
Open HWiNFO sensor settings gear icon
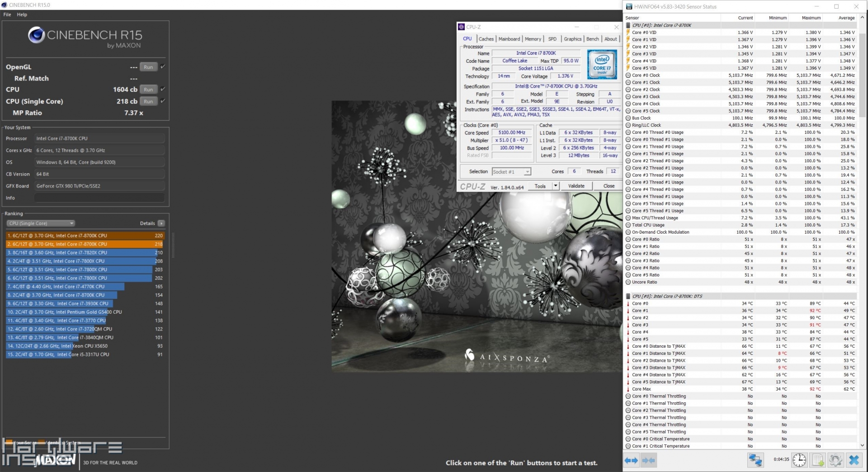pos(835,460)
